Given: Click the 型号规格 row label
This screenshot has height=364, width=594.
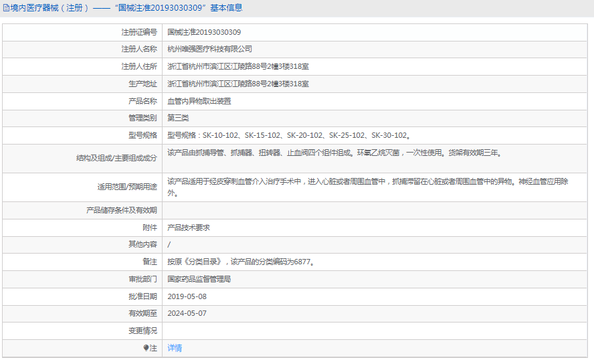Looking at the screenshot, I should 142,135.
